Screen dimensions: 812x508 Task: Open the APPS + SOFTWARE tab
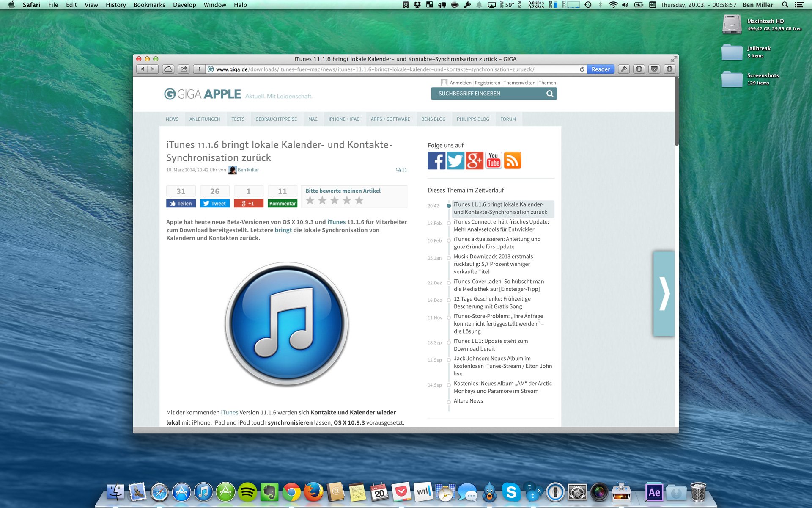point(390,119)
